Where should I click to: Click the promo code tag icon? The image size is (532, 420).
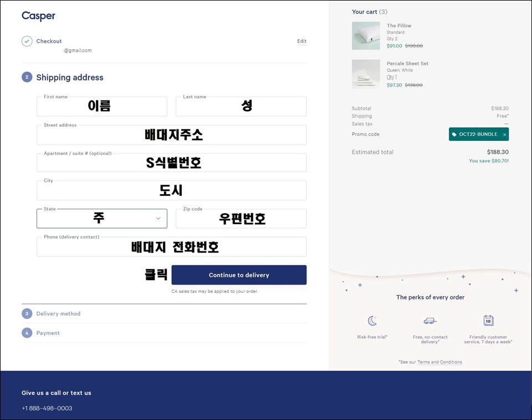(454, 134)
